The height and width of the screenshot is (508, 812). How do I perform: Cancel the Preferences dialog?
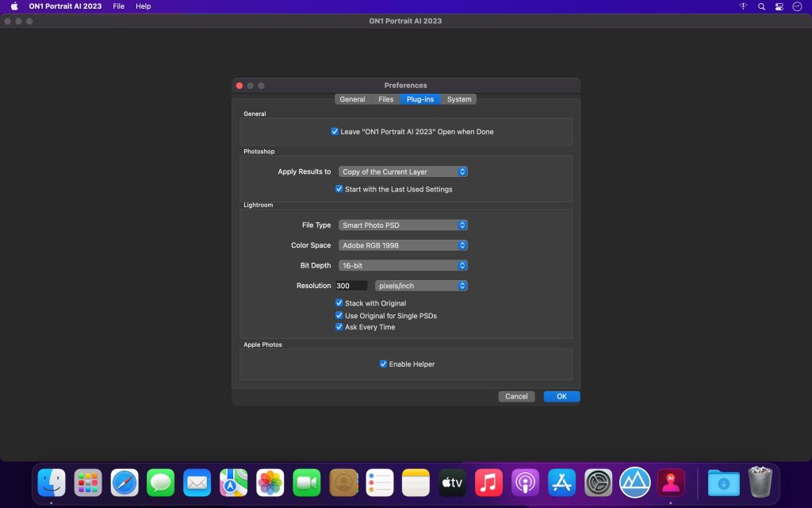click(x=516, y=396)
